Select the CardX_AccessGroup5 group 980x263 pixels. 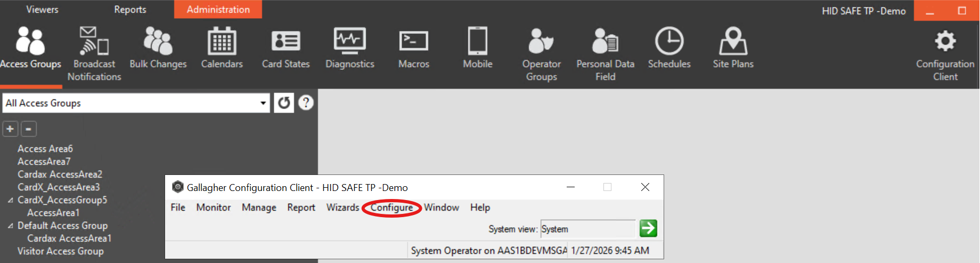coord(62,200)
